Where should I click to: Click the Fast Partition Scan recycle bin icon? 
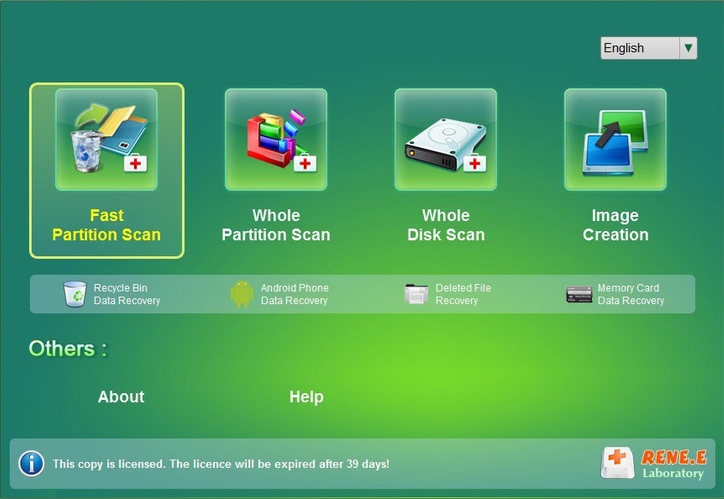pos(106,140)
